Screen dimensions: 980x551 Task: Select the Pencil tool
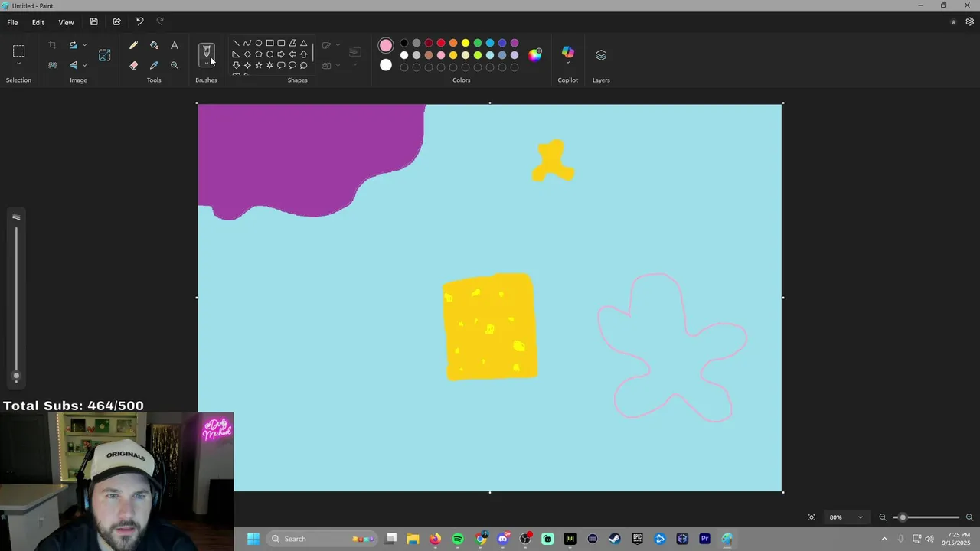(x=133, y=45)
